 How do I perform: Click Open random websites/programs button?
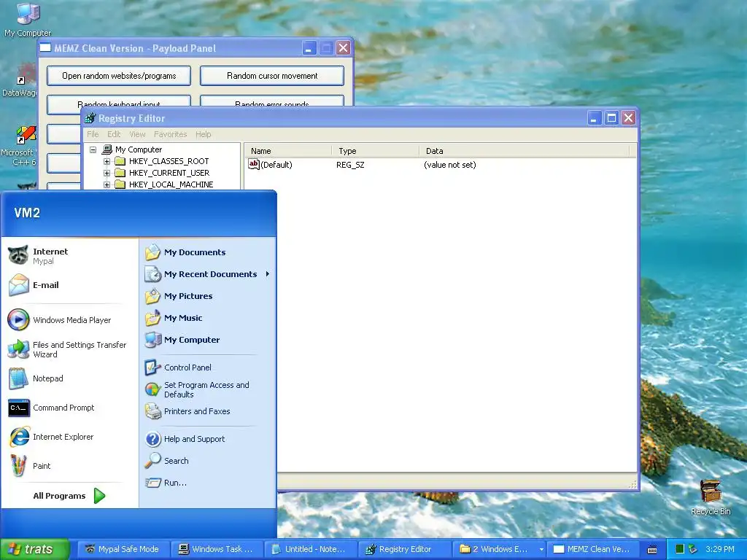pyautogui.click(x=119, y=76)
